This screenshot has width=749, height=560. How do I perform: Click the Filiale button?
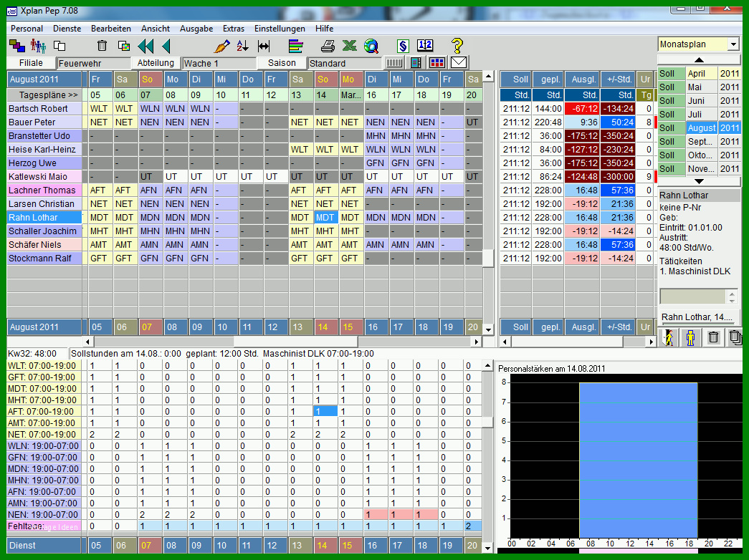(31, 63)
